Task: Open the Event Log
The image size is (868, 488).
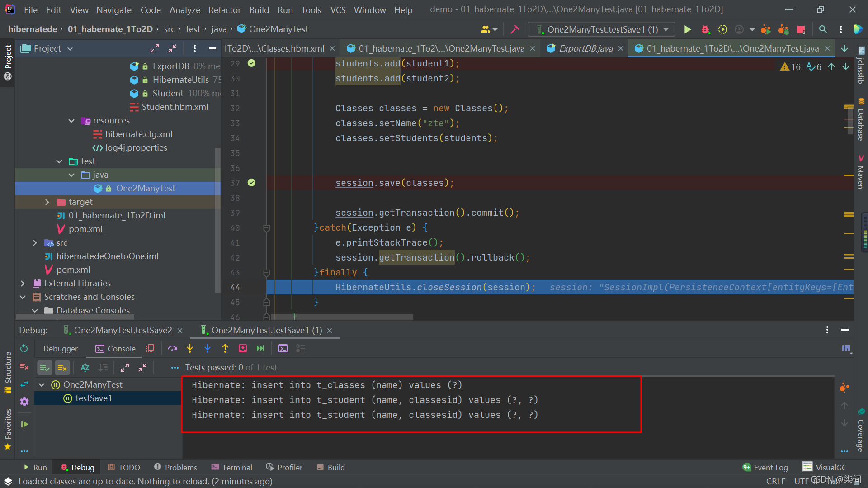Action: point(765,468)
